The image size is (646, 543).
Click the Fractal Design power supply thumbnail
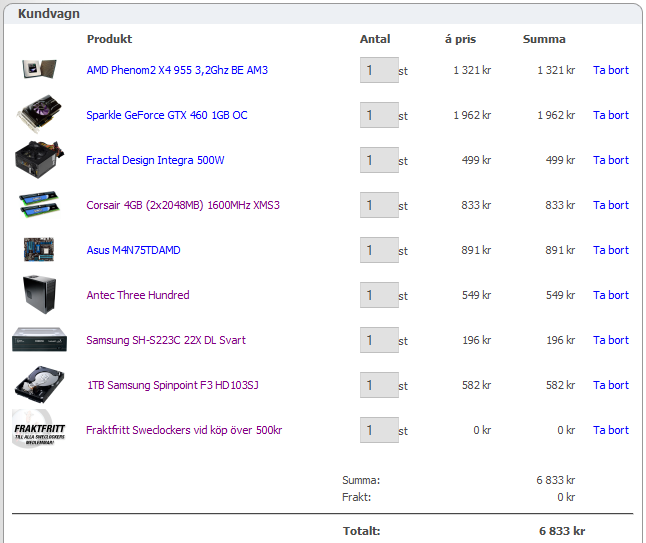pos(40,159)
